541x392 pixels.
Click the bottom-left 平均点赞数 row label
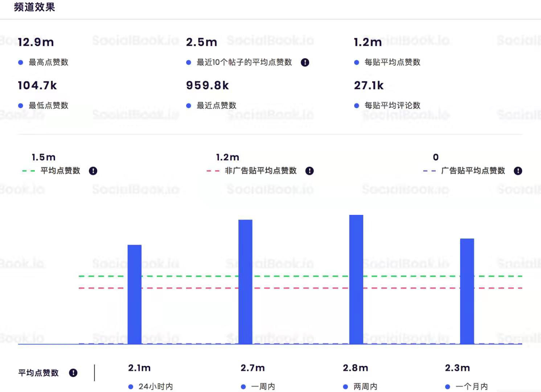click(x=38, y=373)
